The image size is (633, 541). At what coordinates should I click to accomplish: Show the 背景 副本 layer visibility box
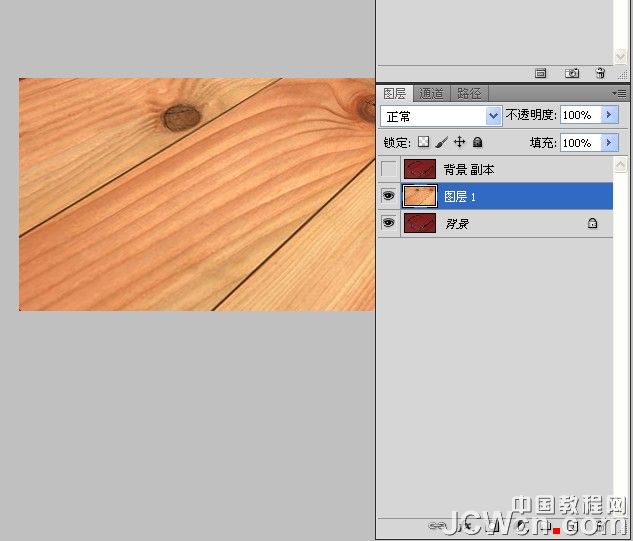click(388, 169)
